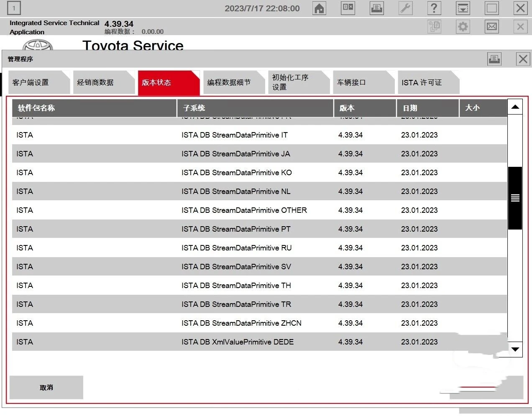Screen dimensions: 532x416
Task: Click the greyed X icon in second row
Action: click(x=520, y=27)
